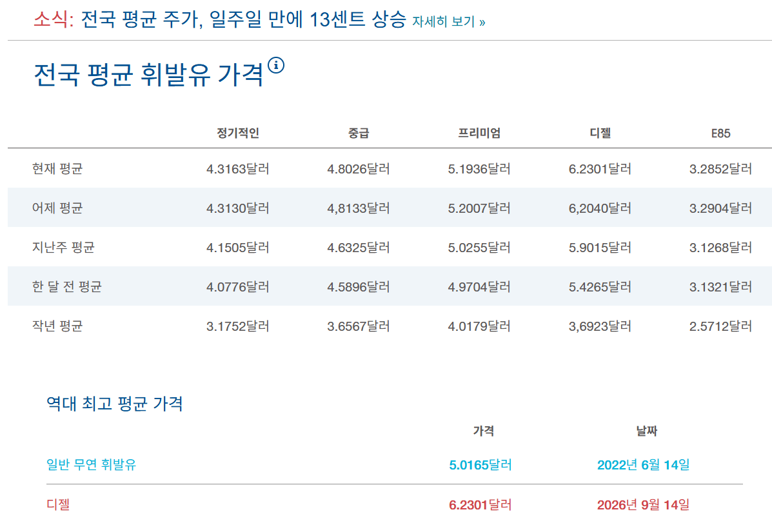Select the 어제 평균 row label
This screenshot has width=772, height=532.
tap(57, 208)
